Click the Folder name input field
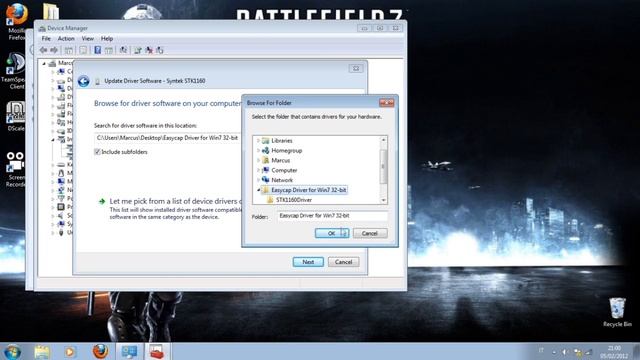The image size is (640, 360). 332,216
